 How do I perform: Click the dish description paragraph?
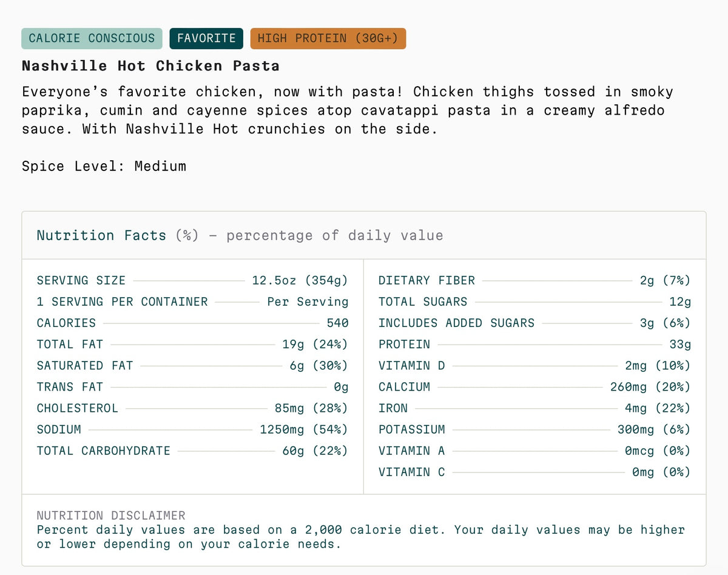coord(348,110)
